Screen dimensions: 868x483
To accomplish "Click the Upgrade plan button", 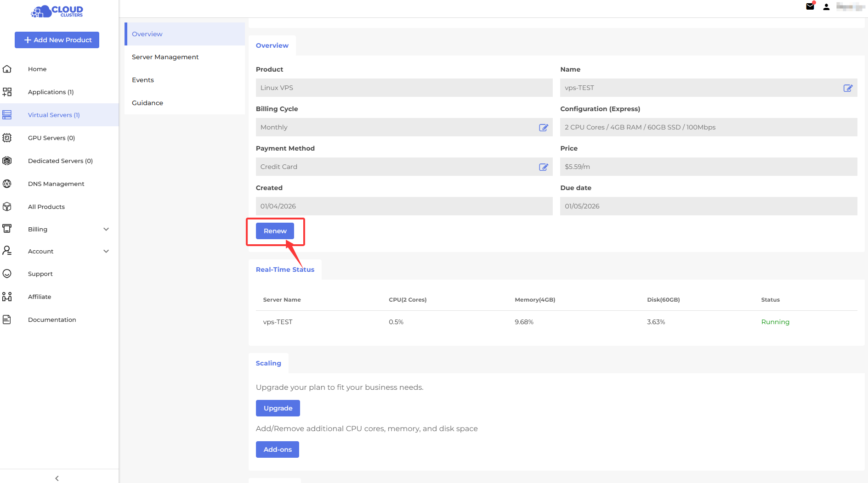I will point(278,408).
